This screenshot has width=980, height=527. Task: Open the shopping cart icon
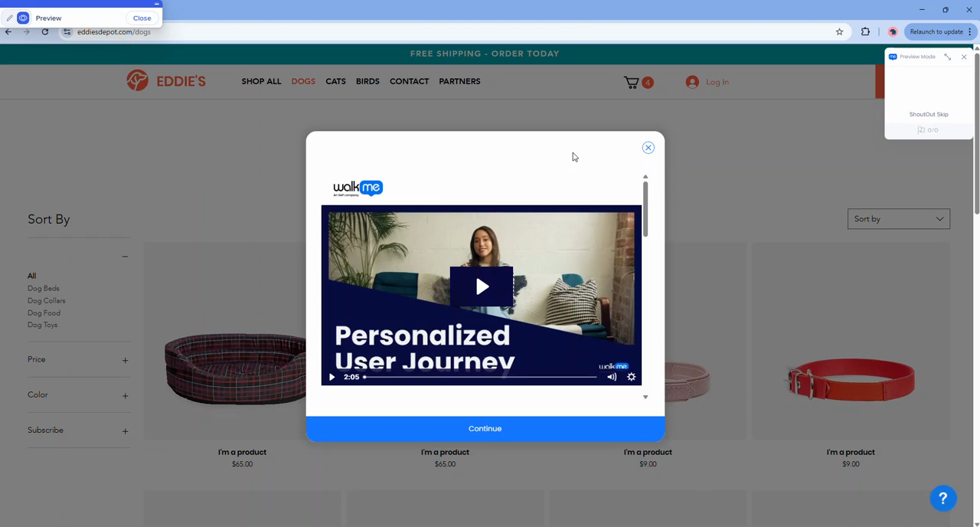pos(632,82)
